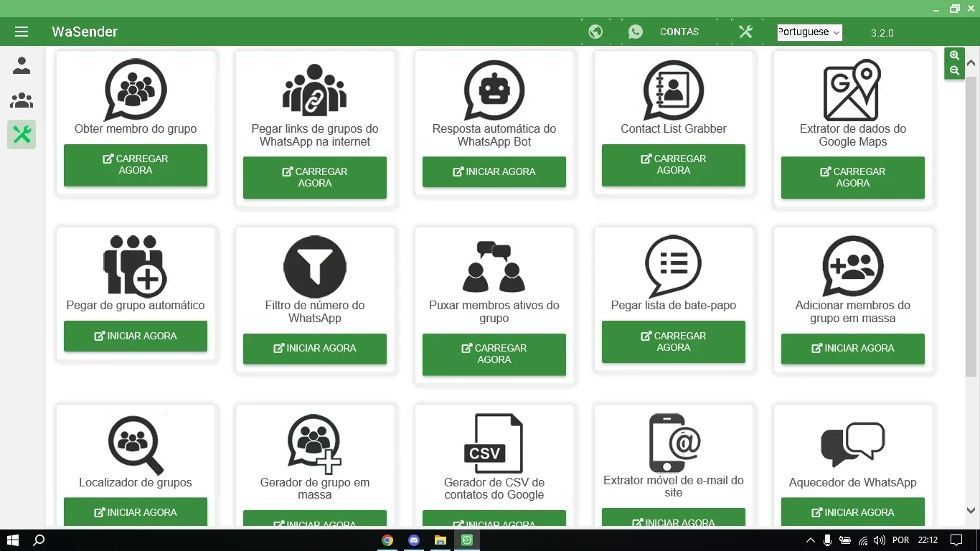Click the number filter funnel icon

click(x=315, y=267)
